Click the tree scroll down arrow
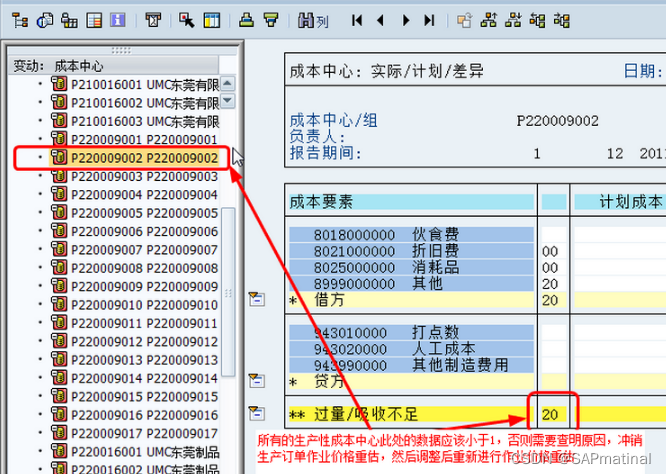Viewport: 666px width, 474px height. click(228, 101)
